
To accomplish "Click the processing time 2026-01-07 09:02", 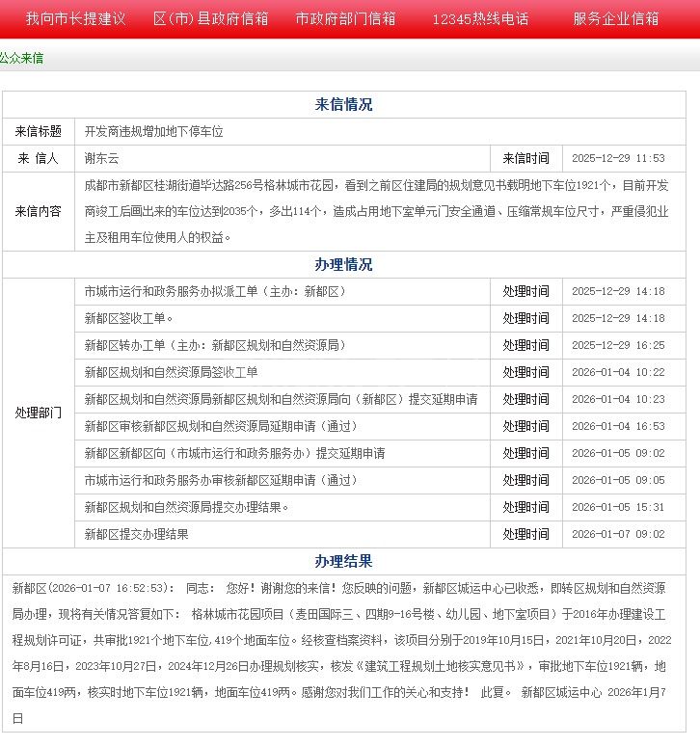I will coord(617,534).
